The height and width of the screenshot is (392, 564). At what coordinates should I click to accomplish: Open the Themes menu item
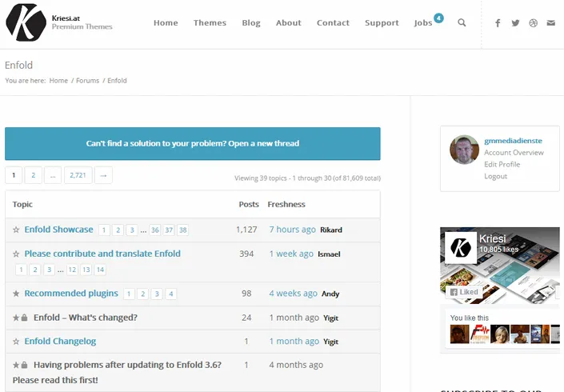point(210,22)
